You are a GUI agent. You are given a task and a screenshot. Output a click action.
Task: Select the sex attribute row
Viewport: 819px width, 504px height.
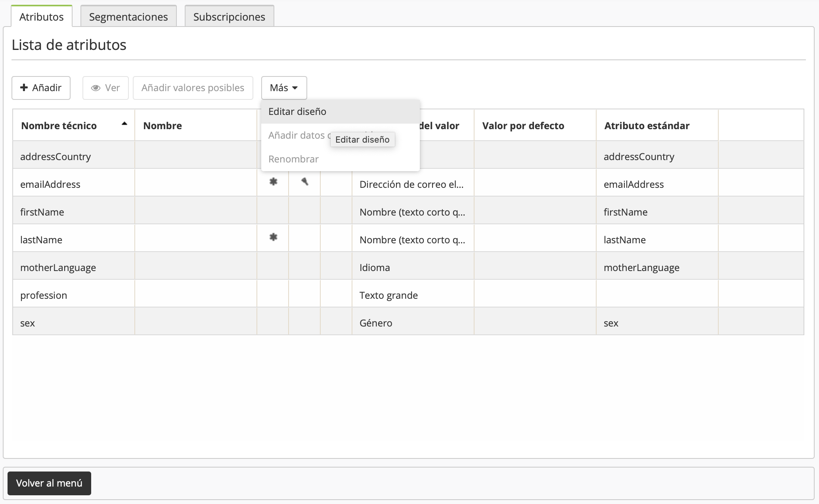click(28, 323)
